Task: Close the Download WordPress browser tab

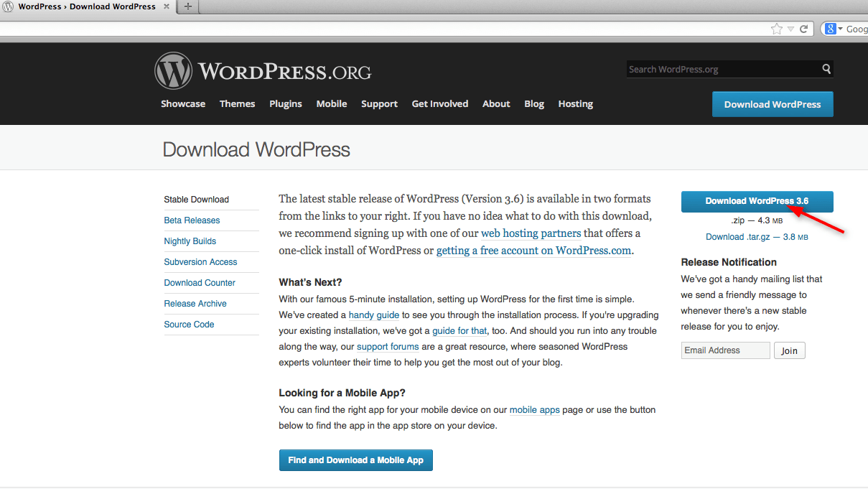Action: (167, 6)
